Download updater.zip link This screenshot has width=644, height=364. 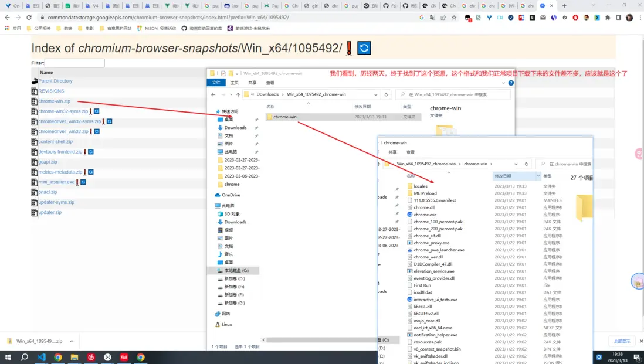point(50,213)
